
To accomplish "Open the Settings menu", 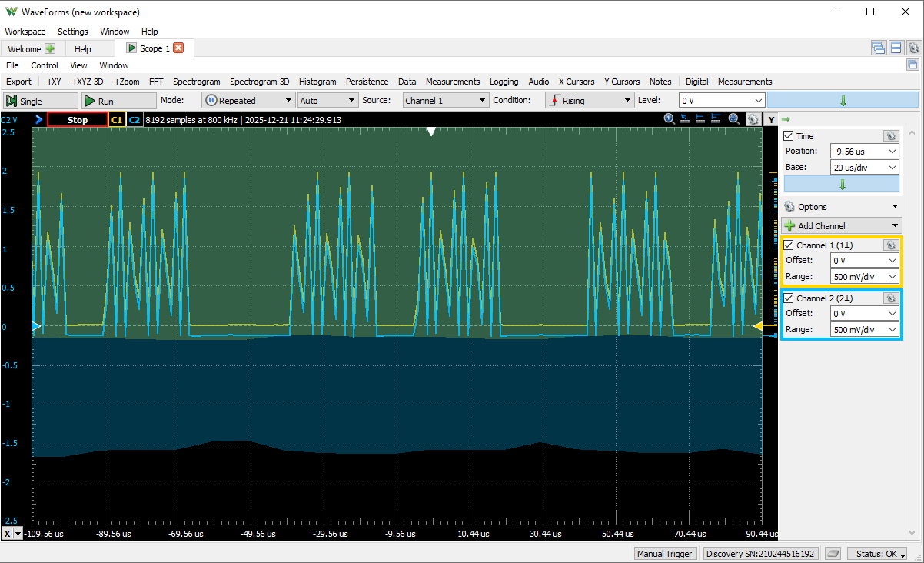I will pos(73,32).
